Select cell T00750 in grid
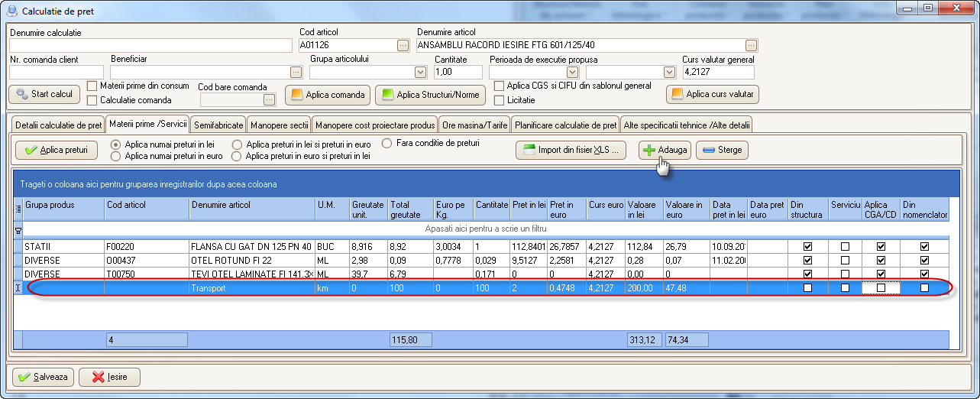Image resolution: width=980 pixels, height=399 pixels. coord(147,274)
